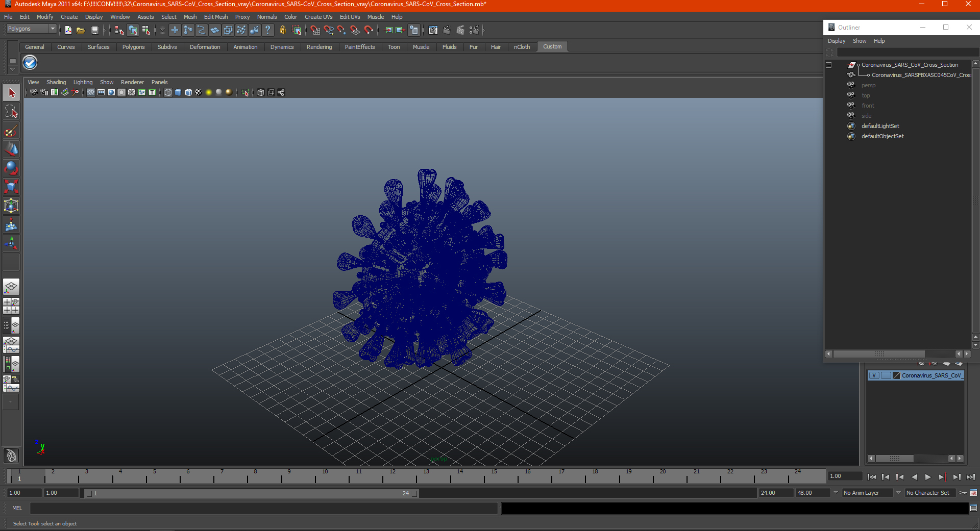Open a scene with folder icon
980x531 pixels.
81,31
